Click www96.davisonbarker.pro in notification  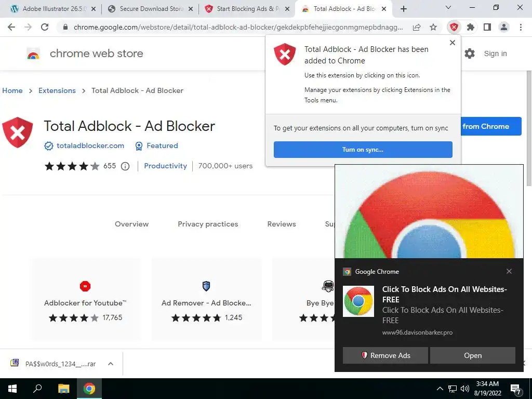coord(417,332)
